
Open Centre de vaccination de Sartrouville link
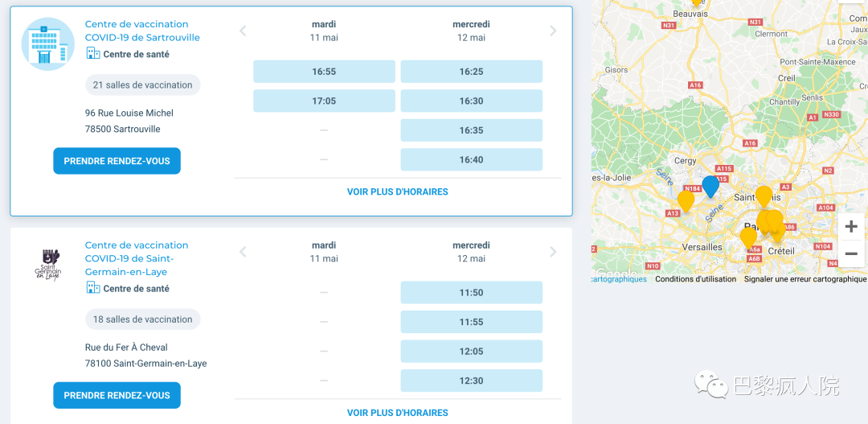pos(142,31)
